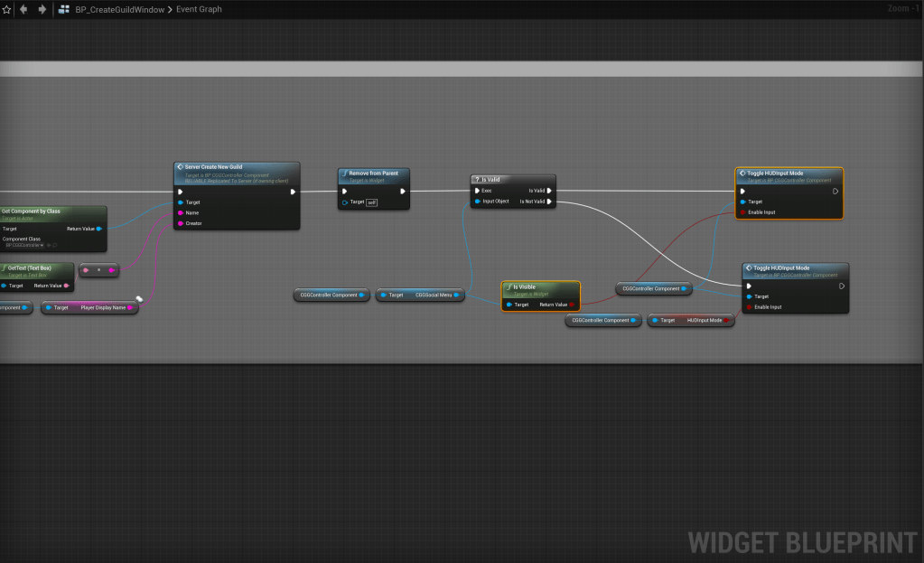
Task: Click the Name pin on Server Create New Guild
Action: click(x=181, y=212)
